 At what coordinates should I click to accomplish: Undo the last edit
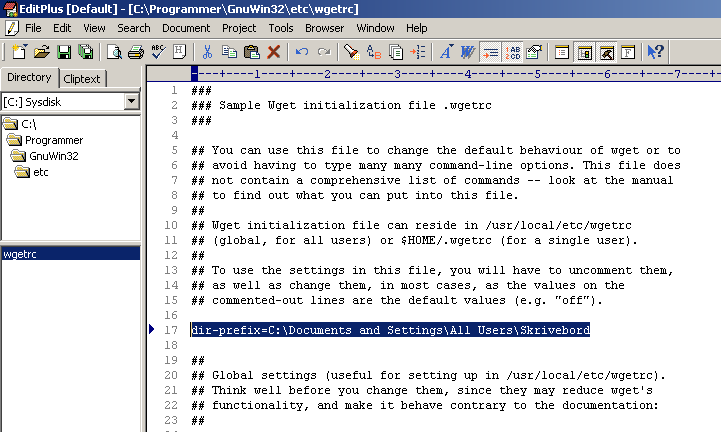302,52
